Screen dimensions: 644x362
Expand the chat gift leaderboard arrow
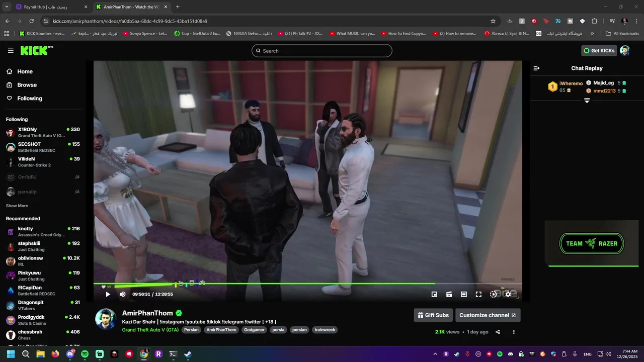(x=587, y=101)
